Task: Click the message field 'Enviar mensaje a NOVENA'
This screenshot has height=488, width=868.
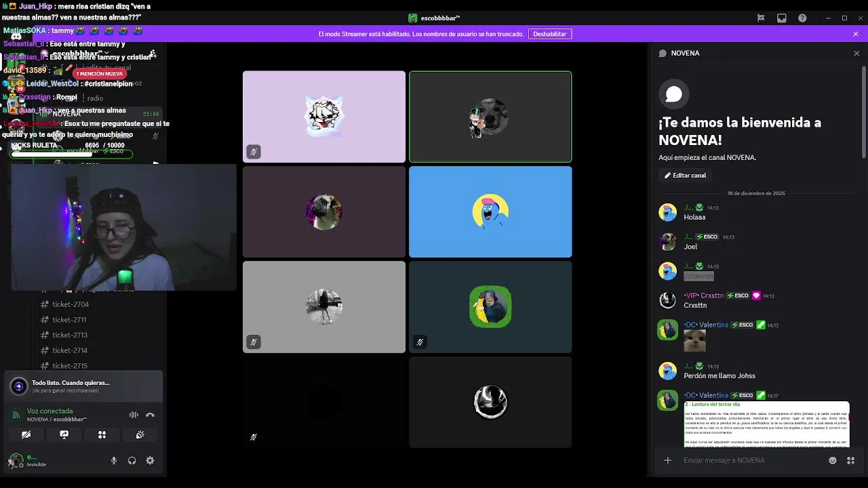Action: tap(751, 460)
